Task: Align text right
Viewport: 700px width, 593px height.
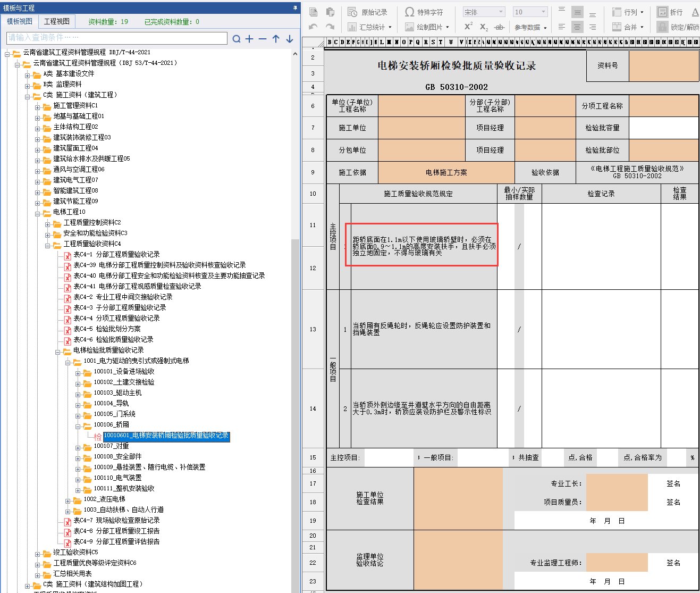Action: point(593,27)
